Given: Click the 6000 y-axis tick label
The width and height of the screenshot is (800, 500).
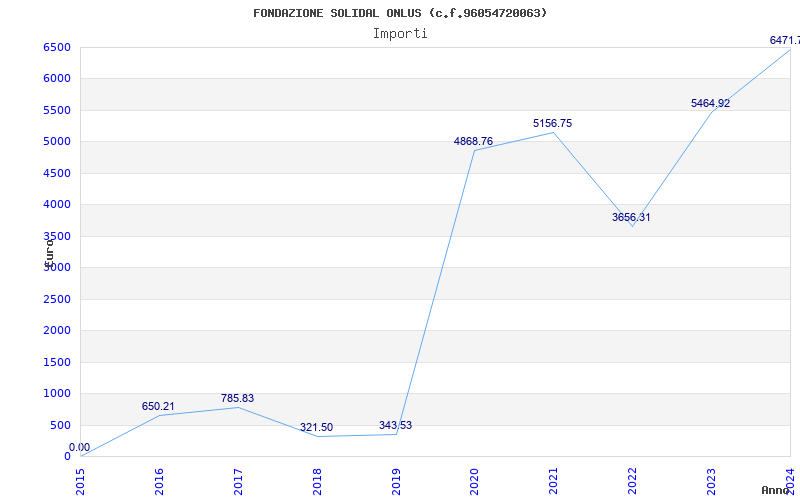Looking at the screenshot, I should pos(57,79).
